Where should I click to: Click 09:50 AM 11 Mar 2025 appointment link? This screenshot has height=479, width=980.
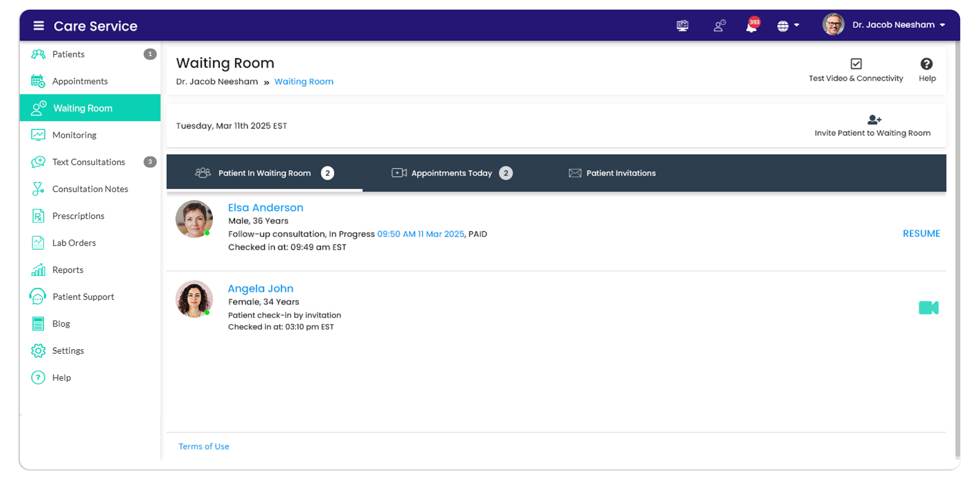pos(420,234)
